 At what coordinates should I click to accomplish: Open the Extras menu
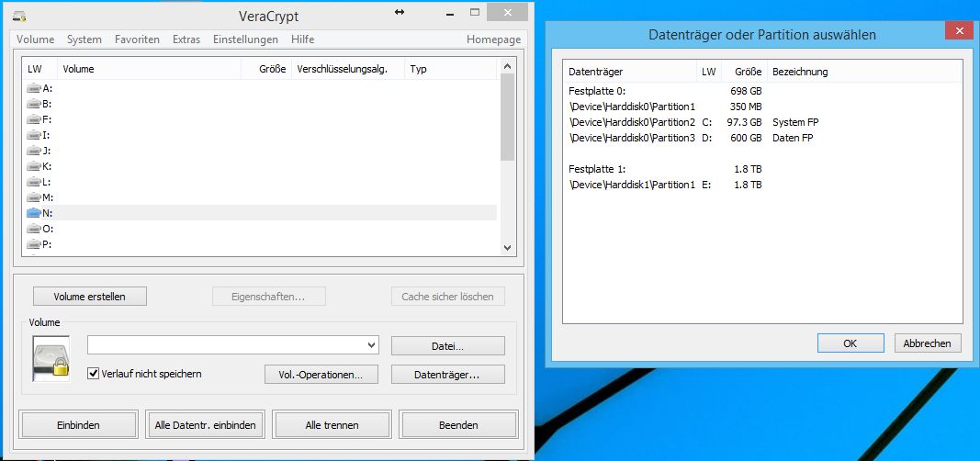pos(186,39)
